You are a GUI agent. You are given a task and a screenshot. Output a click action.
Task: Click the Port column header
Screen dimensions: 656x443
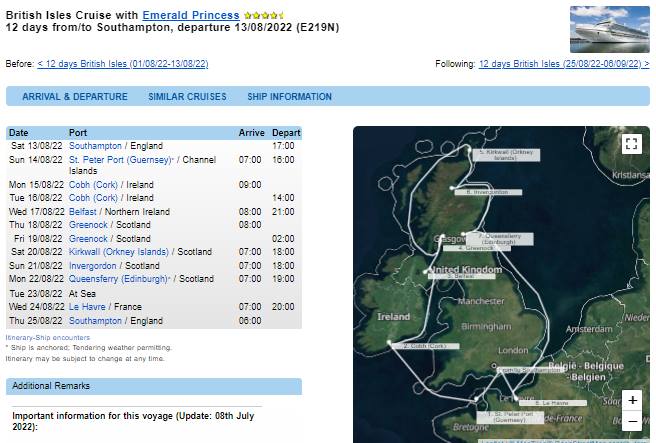pyautogui.click(x=78, y=133)
